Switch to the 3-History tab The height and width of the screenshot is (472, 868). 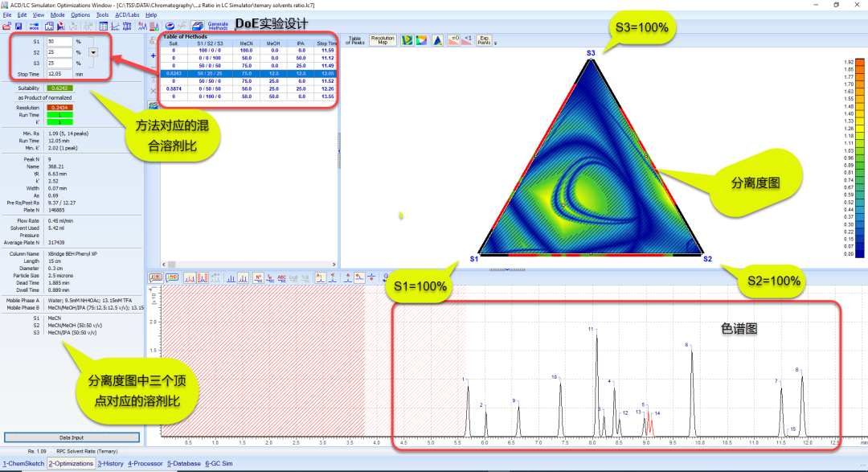[111, 464]
